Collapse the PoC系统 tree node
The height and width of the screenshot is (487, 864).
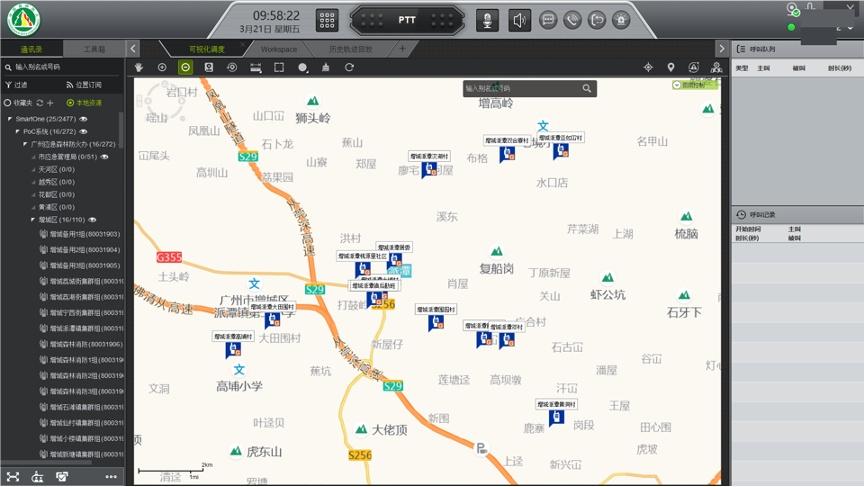point(18,131)
